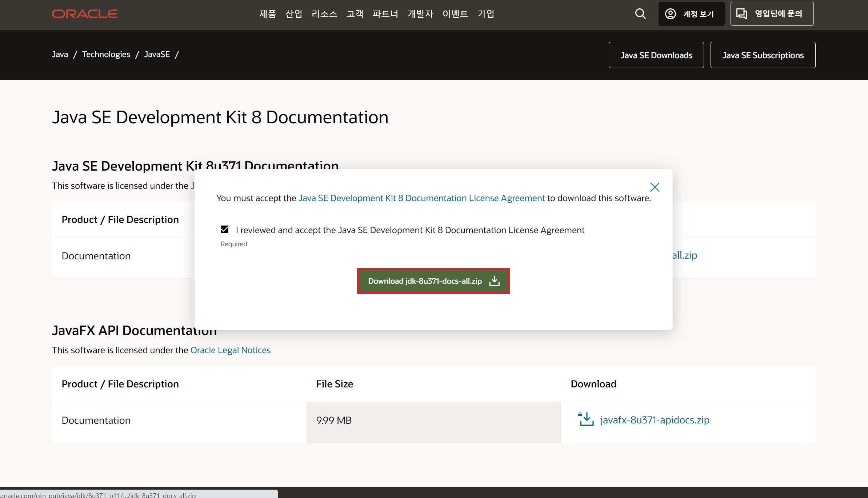Open the 개발자 menu
The width and height of the screenshot is (868, 498).
tap(420, 14)
